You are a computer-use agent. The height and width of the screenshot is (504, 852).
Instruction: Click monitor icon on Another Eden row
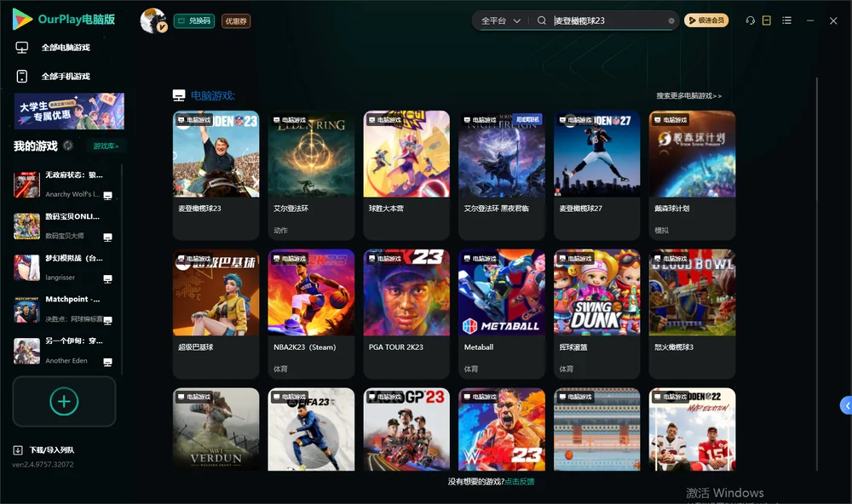click(x=107, y=363)
